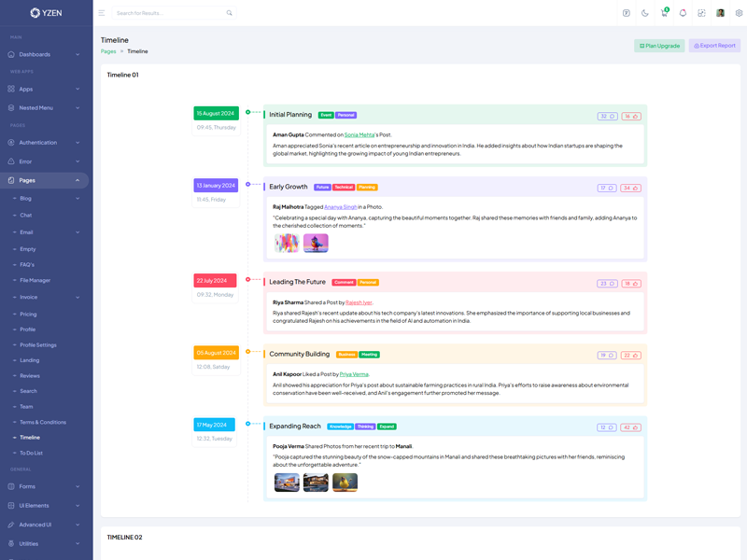Switch to dark mode moon icon

tap(645, 13)
